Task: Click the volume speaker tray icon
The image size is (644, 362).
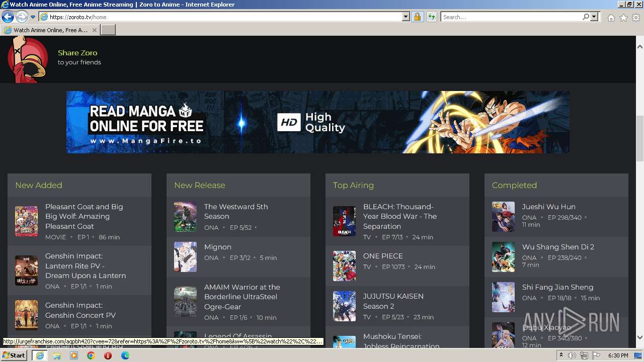Action: pos(572,355)
